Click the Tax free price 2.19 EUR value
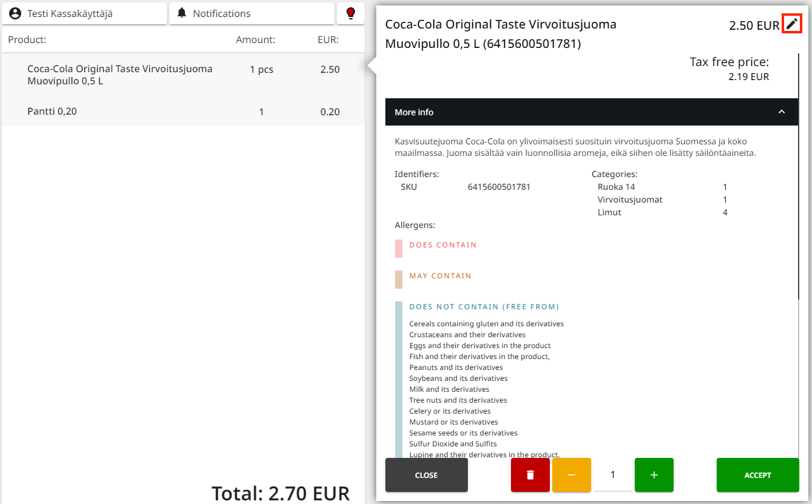 click(x=749, y=77)
